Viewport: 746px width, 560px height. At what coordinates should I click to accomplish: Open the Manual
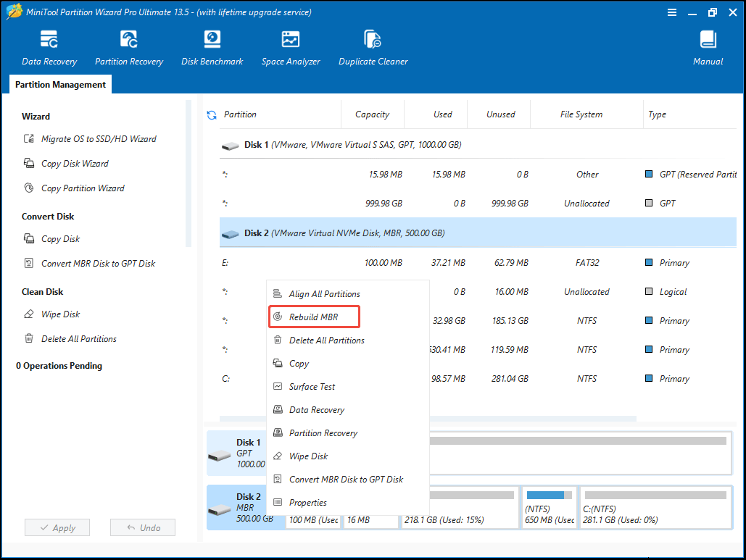pos(707,47)
